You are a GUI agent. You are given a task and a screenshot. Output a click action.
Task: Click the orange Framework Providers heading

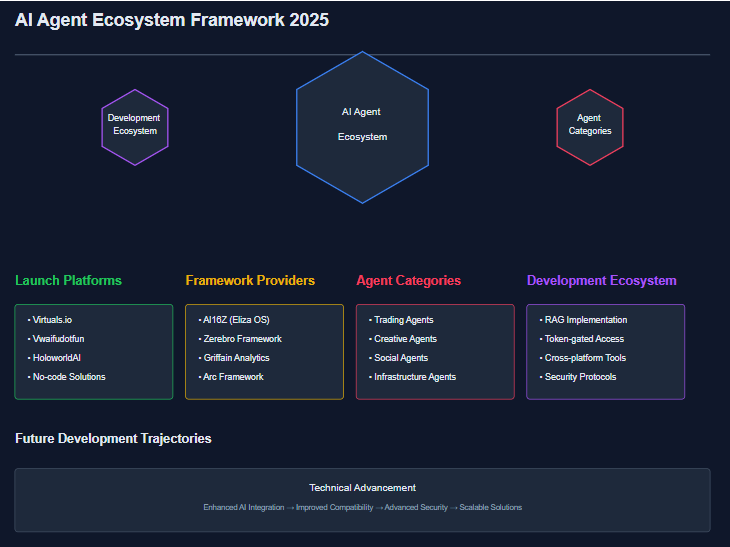tap(250, 280)
